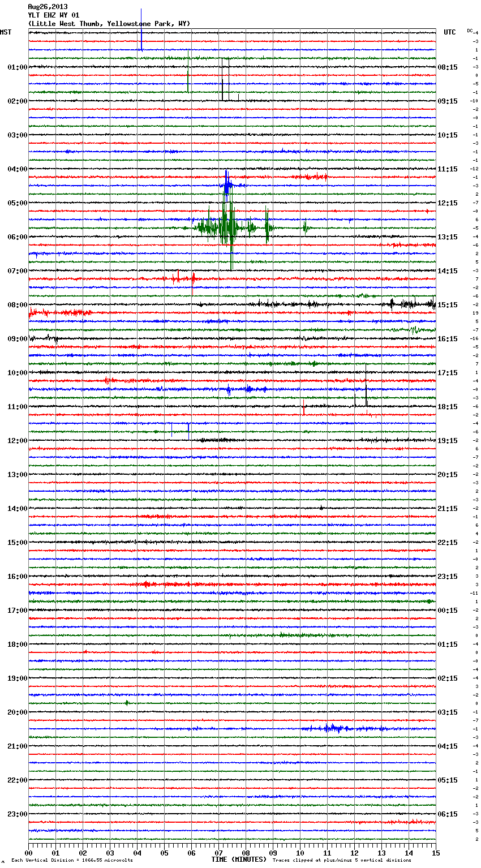
Task: Click minute tick label '05' on bottom axis
Action: [165, 853]
